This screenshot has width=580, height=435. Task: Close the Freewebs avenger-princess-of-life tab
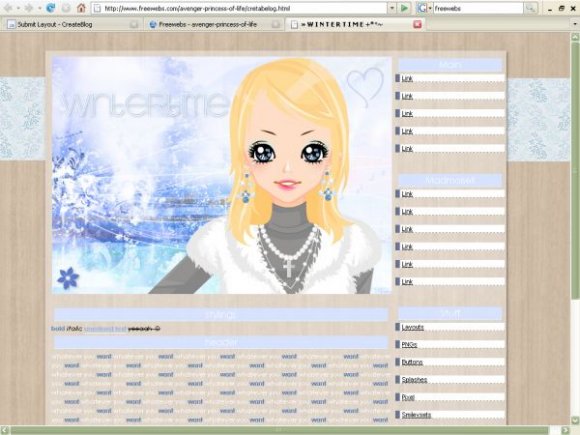(276, 24)
